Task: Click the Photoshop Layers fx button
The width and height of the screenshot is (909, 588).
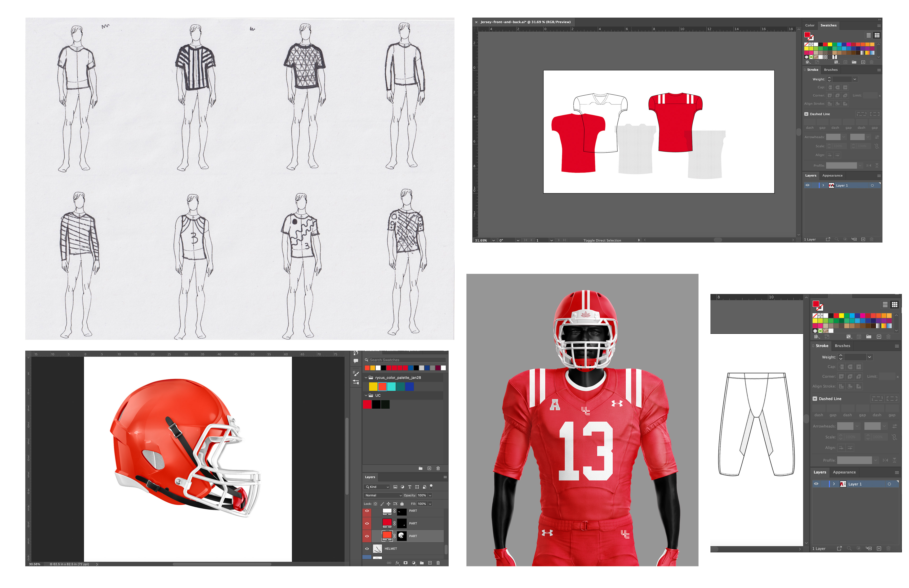Action: coord(397,563)
